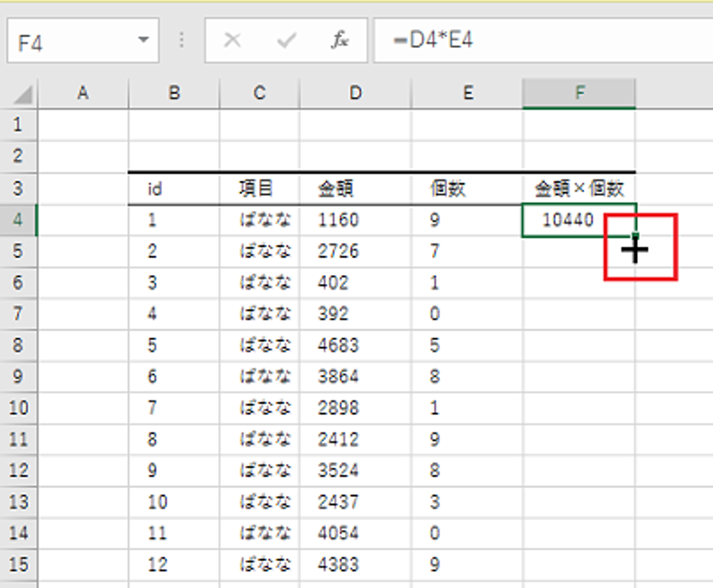Viewport: 713px width, 588px height.
Task: Select column F header
Action: pyautogui.click(x=579, y=93)
